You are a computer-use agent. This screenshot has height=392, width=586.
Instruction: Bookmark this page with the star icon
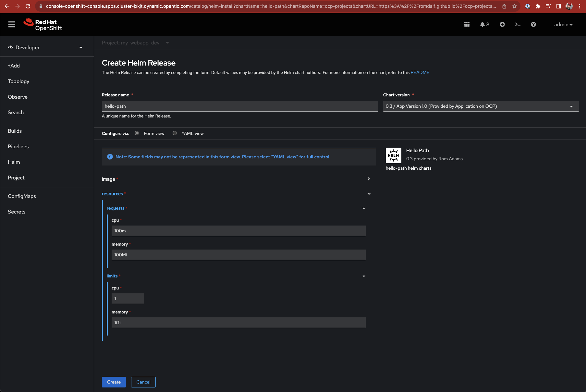click(514, 6)
